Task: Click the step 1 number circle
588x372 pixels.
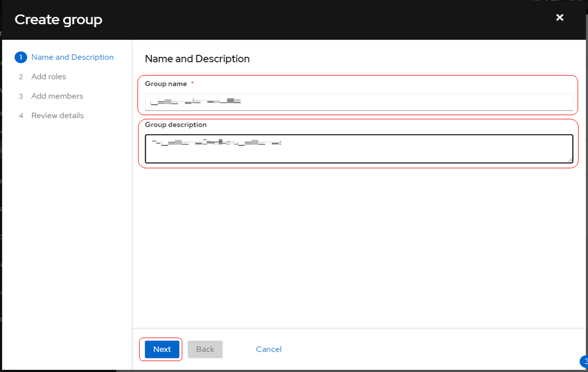Action: point(21,57)
